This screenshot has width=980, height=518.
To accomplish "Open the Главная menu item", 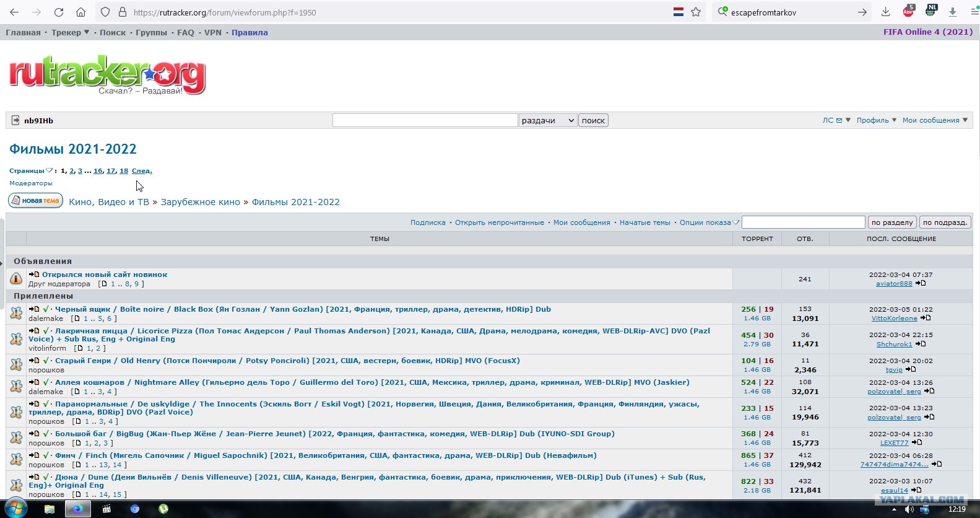I will click(23, 32).
